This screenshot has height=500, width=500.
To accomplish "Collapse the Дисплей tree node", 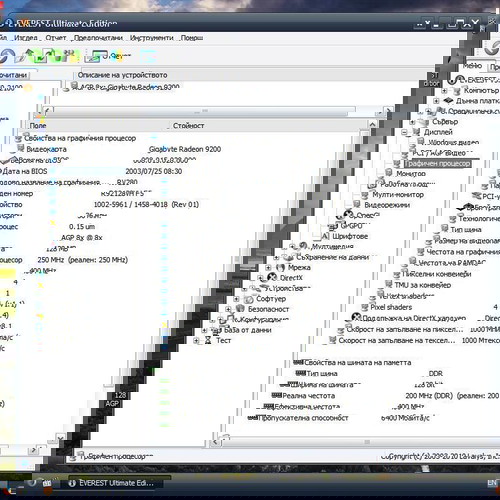I will [x=404, y=132].
